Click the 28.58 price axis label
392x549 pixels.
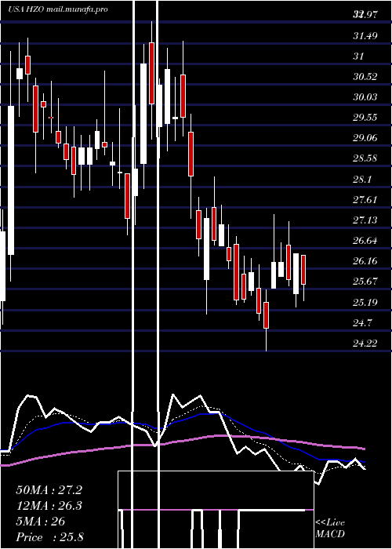coord(365,158)
